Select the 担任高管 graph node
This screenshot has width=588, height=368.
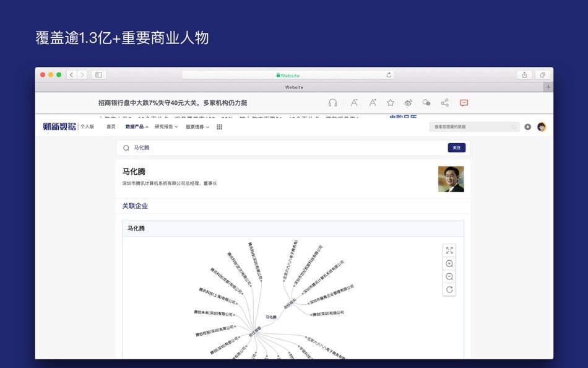255,332
